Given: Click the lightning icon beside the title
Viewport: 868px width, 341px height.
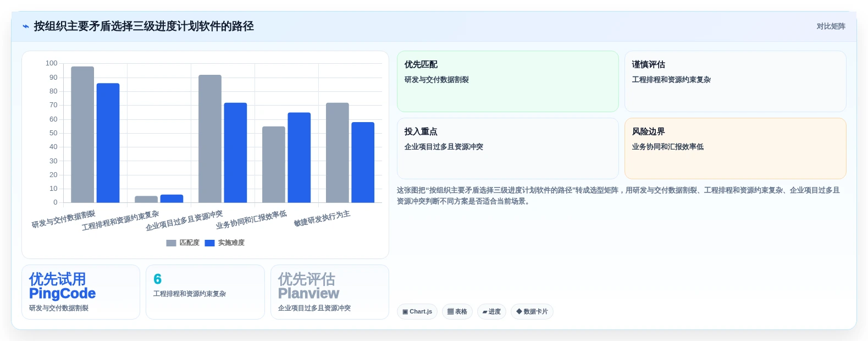Looking at the screenshot, I should pos(26,26).
